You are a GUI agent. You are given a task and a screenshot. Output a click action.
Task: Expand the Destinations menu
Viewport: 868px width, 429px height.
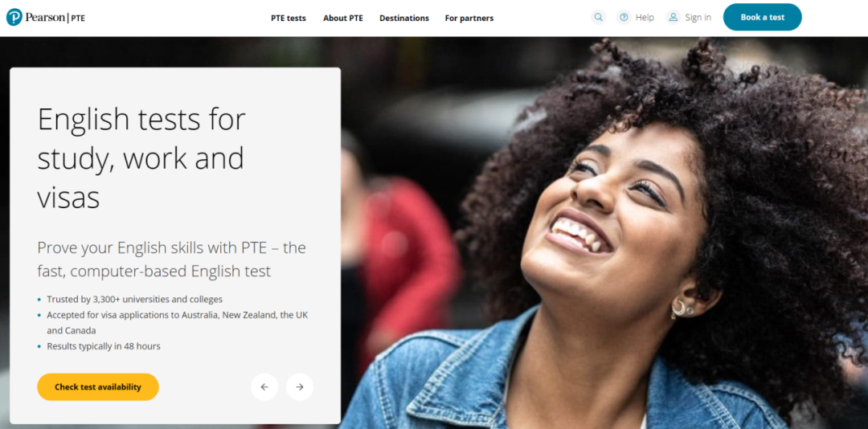(404, 18)
